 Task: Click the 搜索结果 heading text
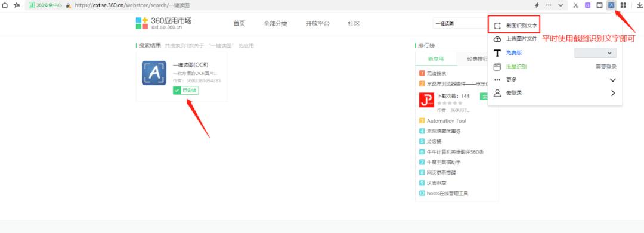pyautogui.click(x=150, y=45)
